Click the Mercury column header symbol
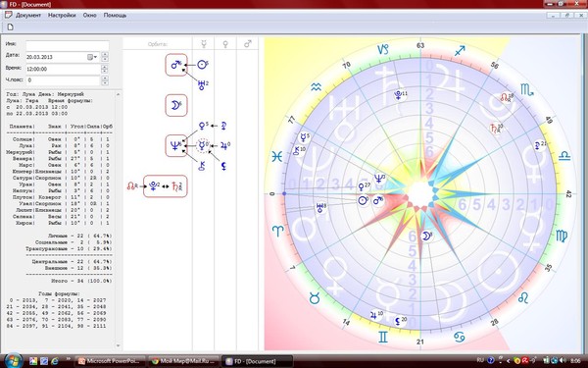The width and height of the screenshot is (588, 368). [204, 44]
